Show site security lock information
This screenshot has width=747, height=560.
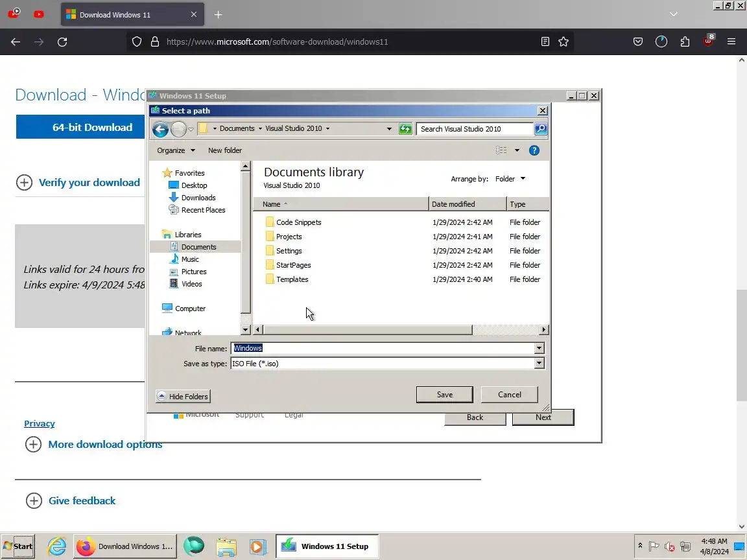155,42
